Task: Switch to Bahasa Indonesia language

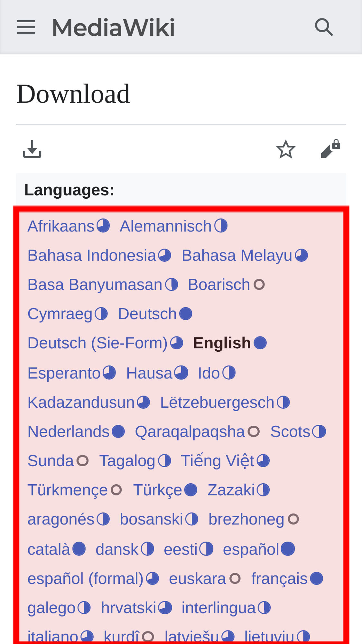Action: (x=92, y=255)
